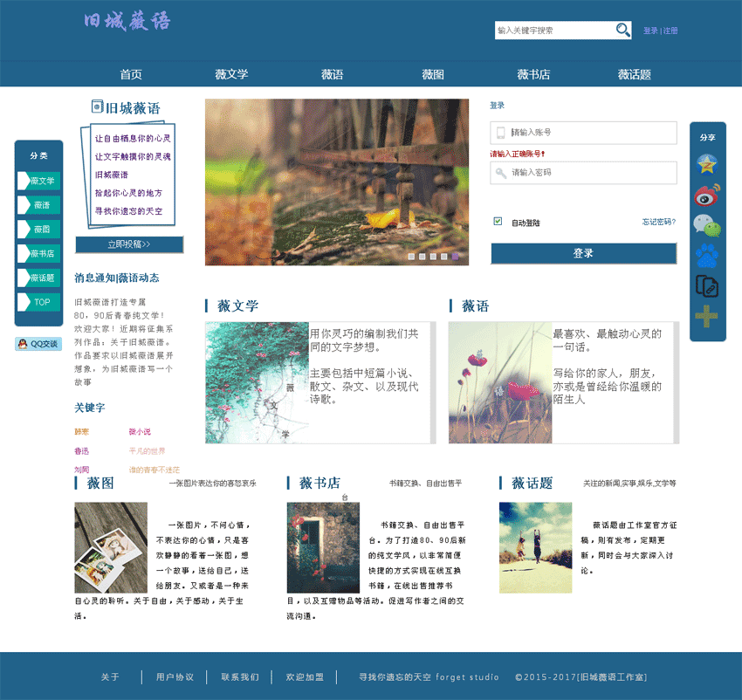Image resolution: width=742 pixels, height=700 pixels.
Task: Open the 薇书店 doorway thumbnail
Action: 323,547
